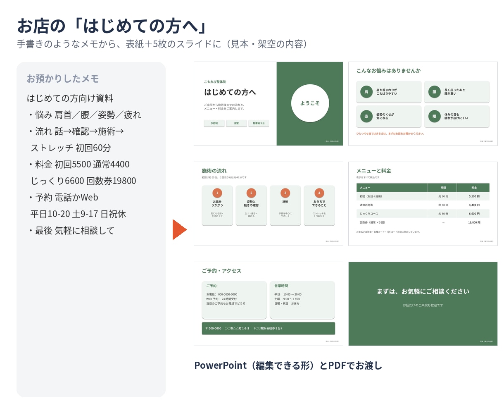This screenshot has width=504, height=420.
Task: Click the 営業時間 card title
Action: [x=281, y=286]
